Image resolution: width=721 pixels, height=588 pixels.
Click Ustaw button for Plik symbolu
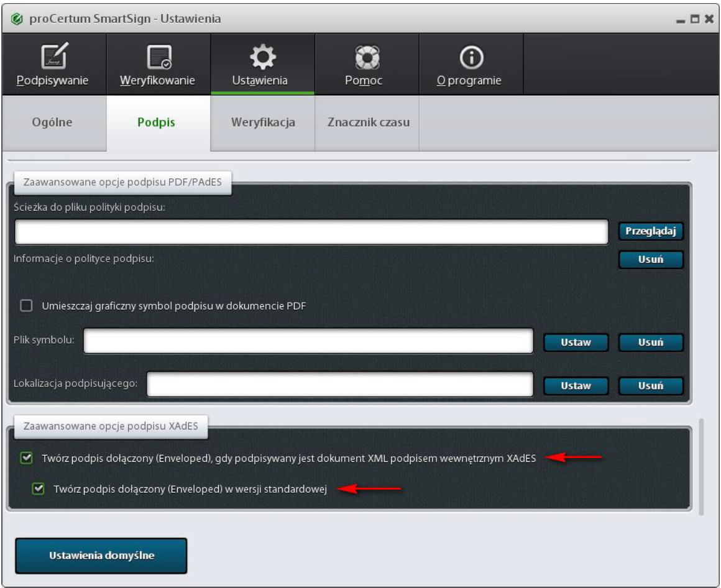click(576, 342)
